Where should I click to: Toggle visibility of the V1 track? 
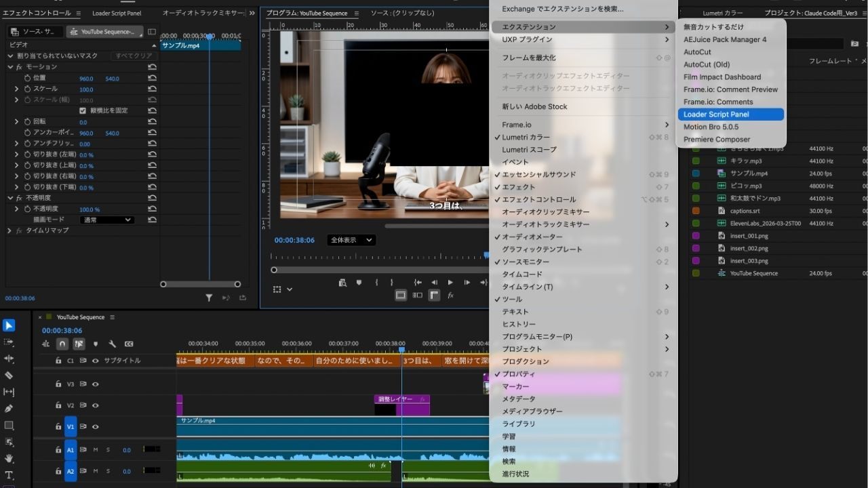pyautogui.click(x=96, y=427)
